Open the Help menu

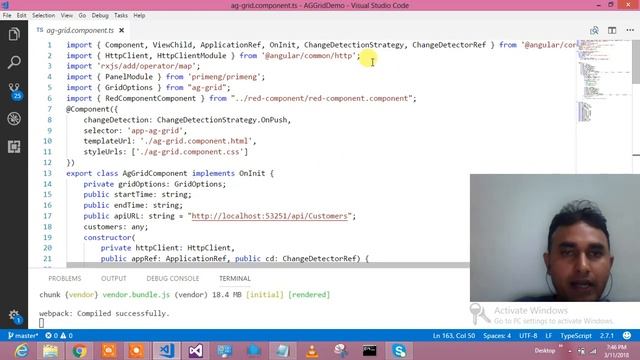click(139, 16)
